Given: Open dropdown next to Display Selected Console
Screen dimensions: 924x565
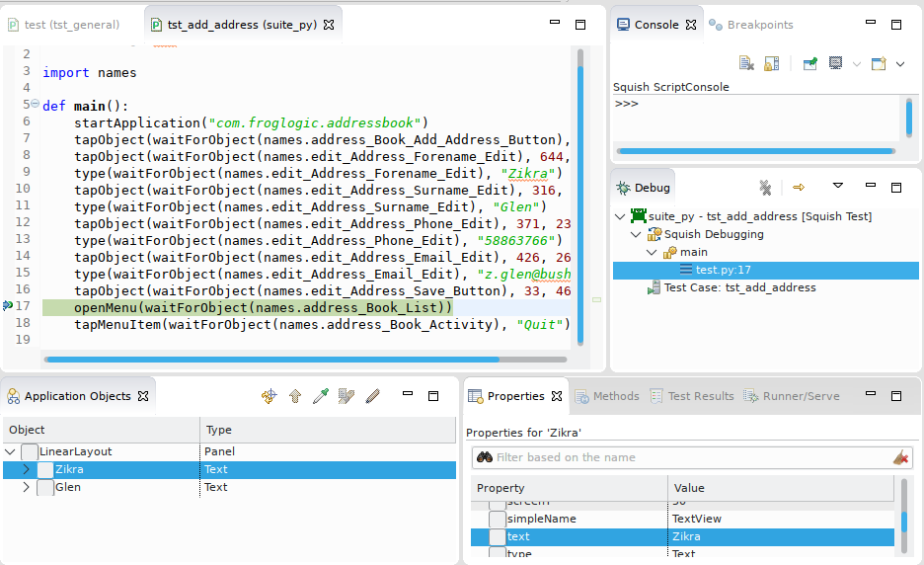Looking at the screenshot, I should [x=856, y=63].
